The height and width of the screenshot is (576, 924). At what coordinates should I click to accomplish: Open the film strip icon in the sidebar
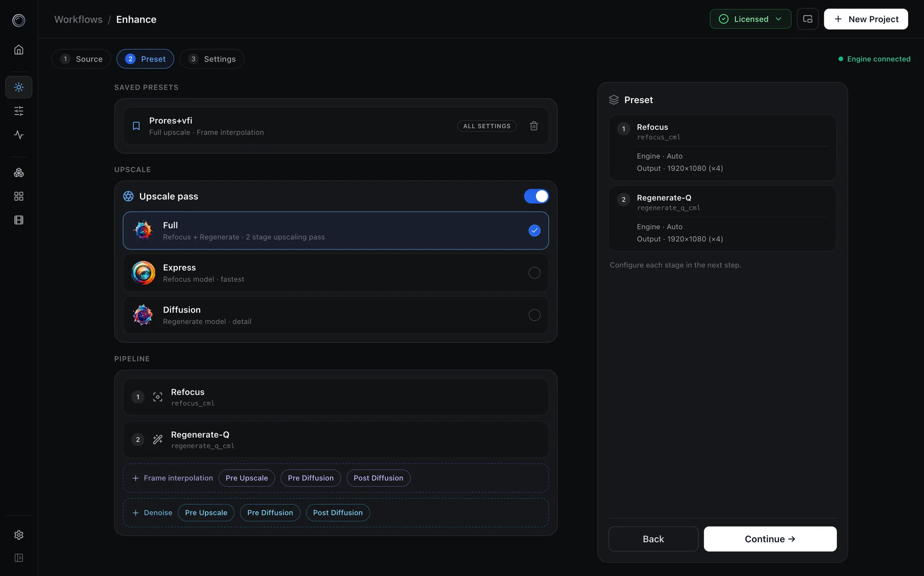pyautogui.click(x=18, y=220)
